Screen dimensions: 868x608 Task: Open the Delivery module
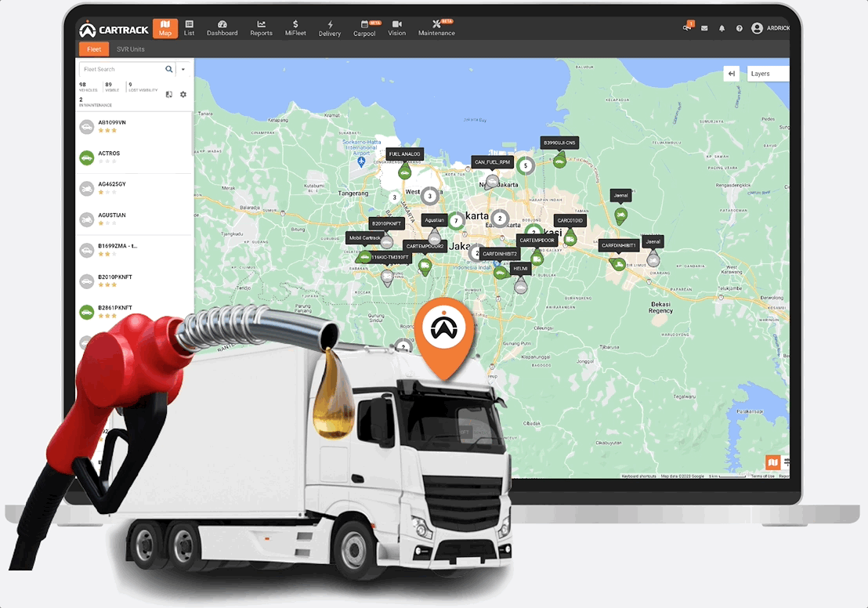click(329, 29)
